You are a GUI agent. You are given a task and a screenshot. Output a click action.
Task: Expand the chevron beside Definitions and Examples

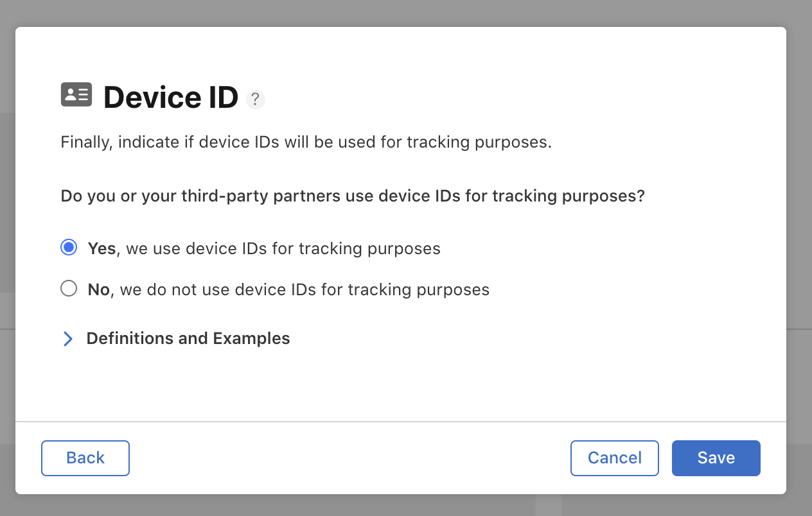(x=68, y=339)
